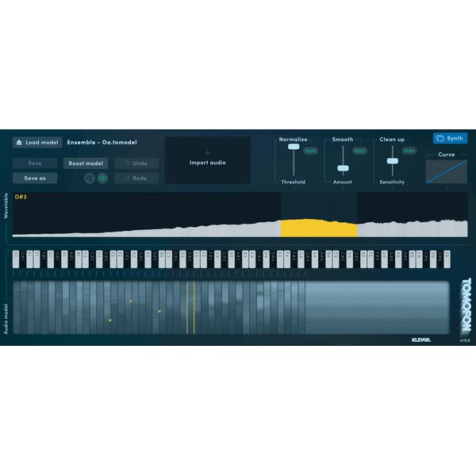Click the A2 piano key
Image resolution: width=476 pixels, height=476 pixels.
pyautogui.click(x=148, y=259)
